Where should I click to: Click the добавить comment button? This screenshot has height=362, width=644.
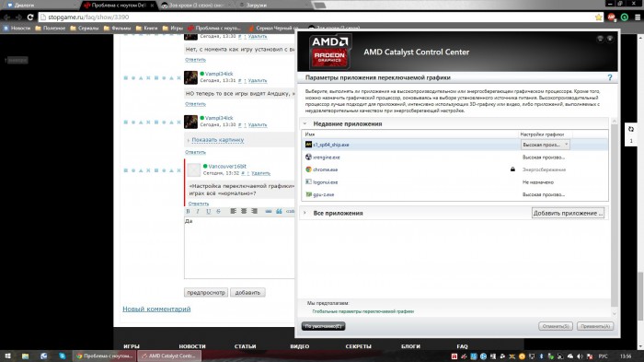pyautogui.click(x=247, y=293)
